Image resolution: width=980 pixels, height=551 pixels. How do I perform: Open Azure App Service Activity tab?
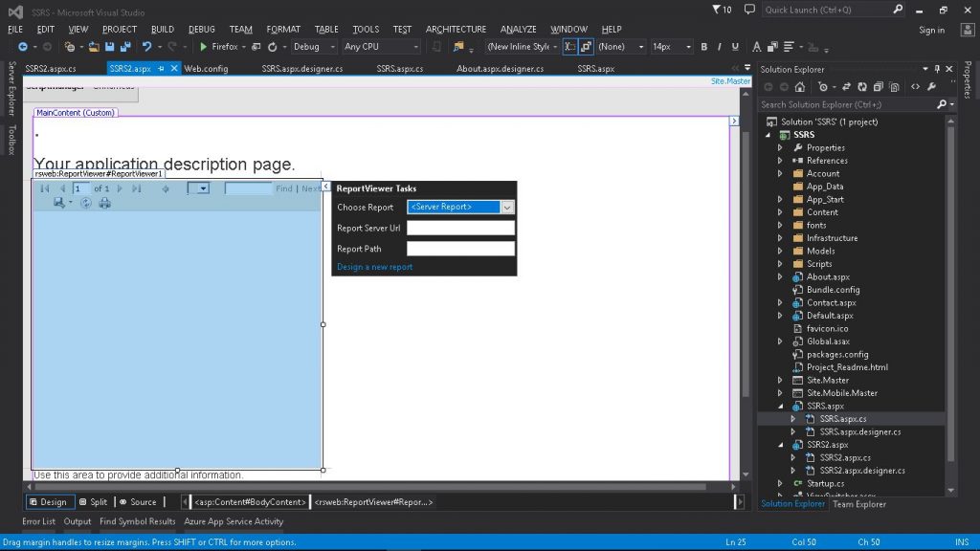234,521
